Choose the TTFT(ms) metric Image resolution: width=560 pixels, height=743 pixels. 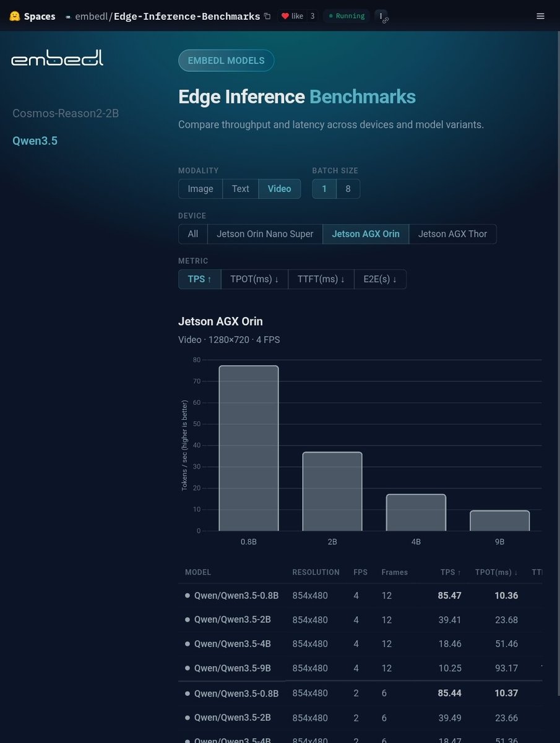click(321, 279)
